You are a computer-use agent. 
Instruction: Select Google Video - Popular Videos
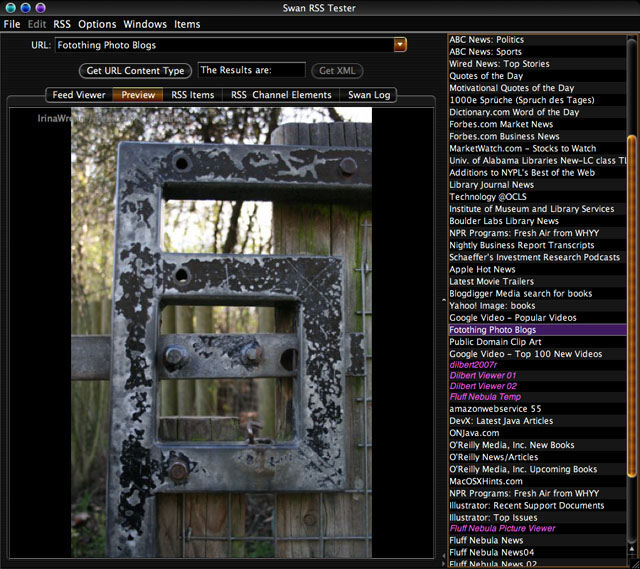537,318
